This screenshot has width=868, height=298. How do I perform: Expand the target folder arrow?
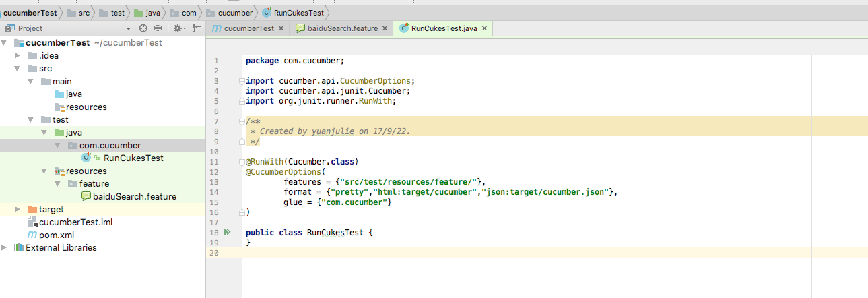click(18, 209)
